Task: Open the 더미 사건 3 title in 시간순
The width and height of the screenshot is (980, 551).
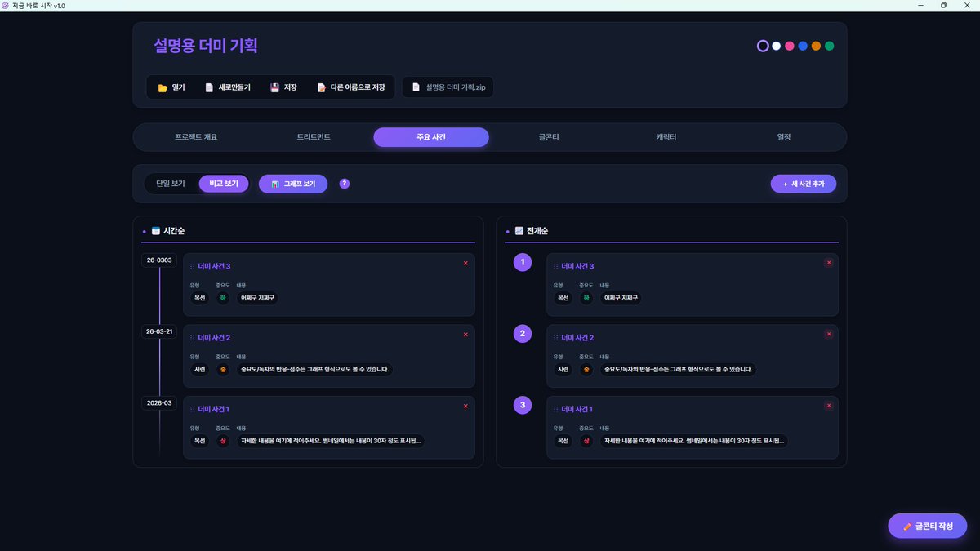Action: click(x=214, y=267)
